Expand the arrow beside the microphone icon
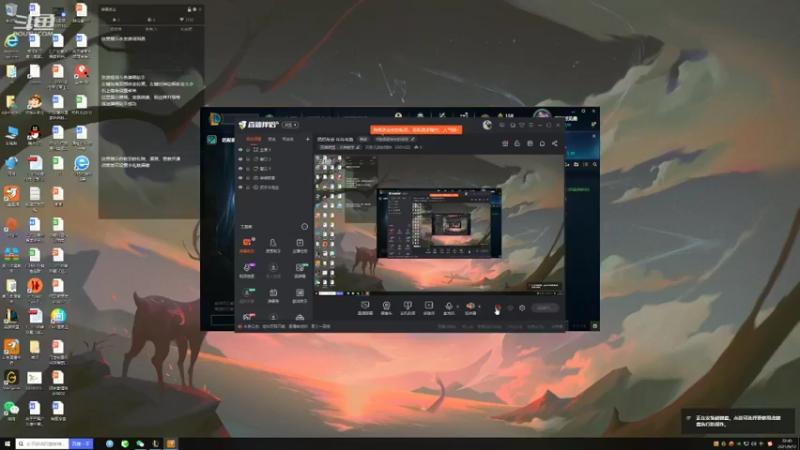The image size is (800, 450). [x=457, y=306]
